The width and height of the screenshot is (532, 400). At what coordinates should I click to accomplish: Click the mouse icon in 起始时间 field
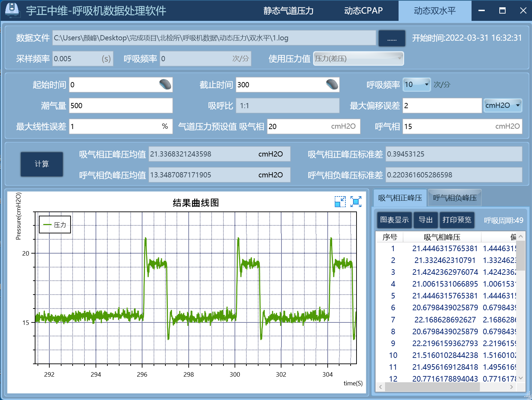[x=165, y=85]
